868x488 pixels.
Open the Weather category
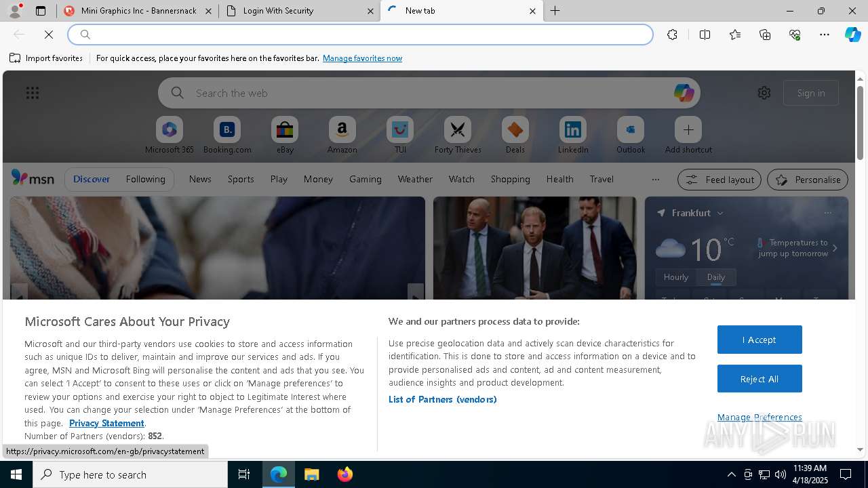(x=415, y=179)
